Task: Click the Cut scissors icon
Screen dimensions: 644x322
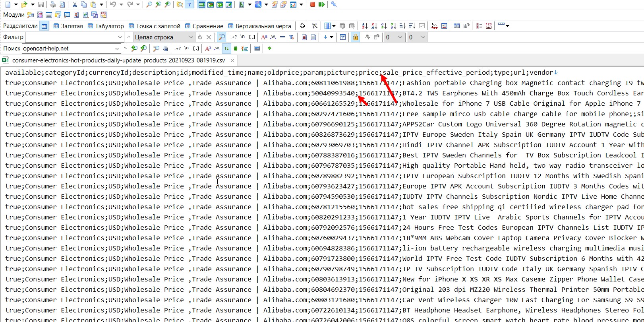Action: click(74, 4)
